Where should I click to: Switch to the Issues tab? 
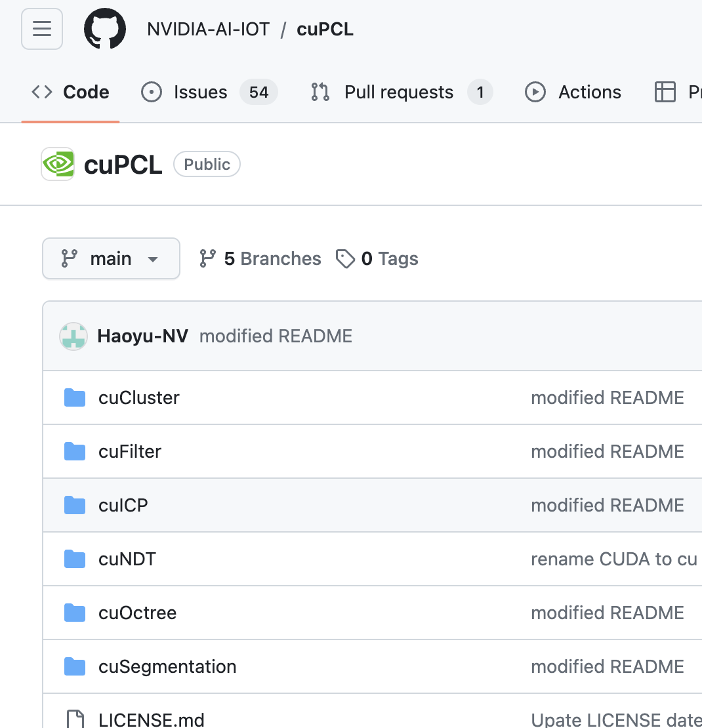tap(200, 92)
